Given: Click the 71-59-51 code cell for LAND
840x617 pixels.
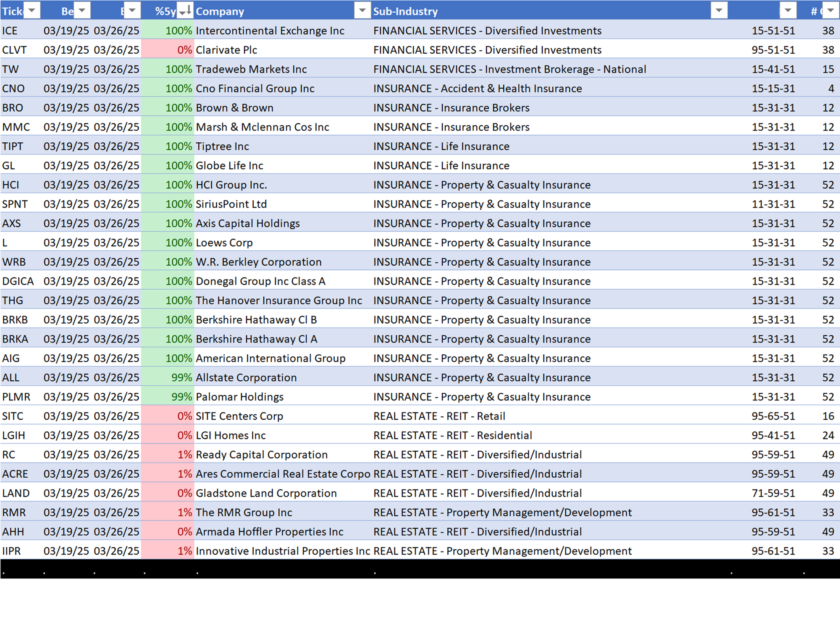Looking at the screenshot, I should tap(773, 493).
